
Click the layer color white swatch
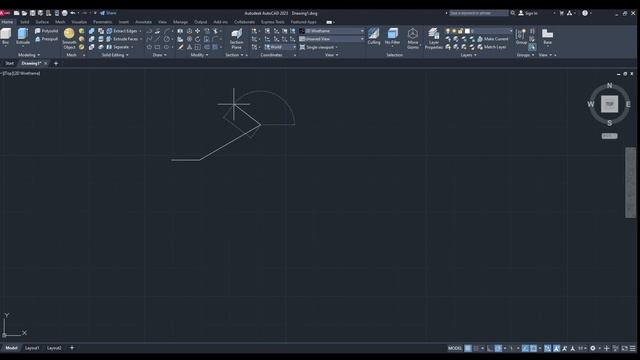(467, 31)
